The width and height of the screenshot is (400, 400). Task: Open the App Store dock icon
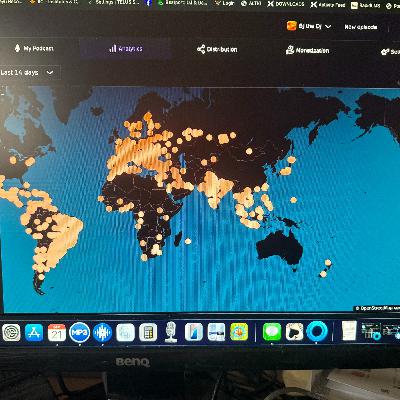coord(34,332)
